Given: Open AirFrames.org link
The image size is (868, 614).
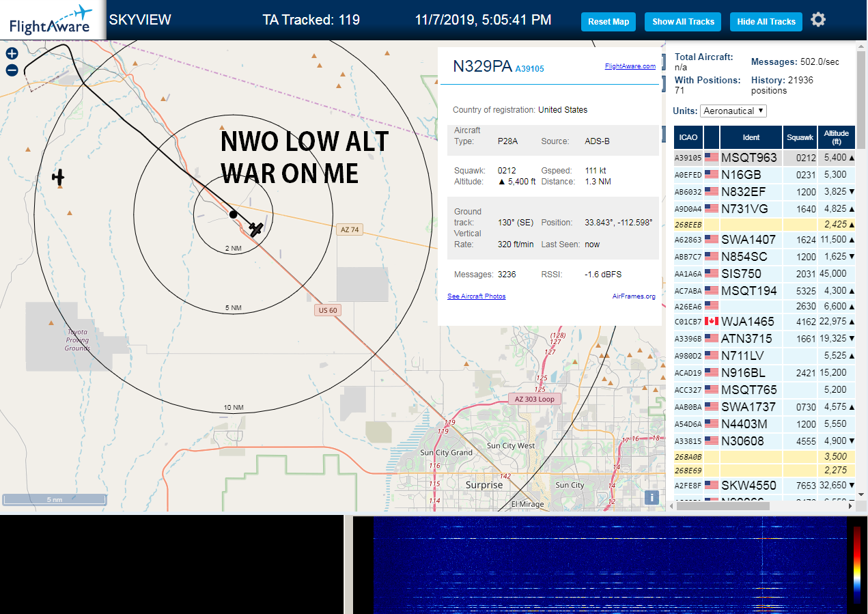Looking at the screenshot, I should [634, 296].
